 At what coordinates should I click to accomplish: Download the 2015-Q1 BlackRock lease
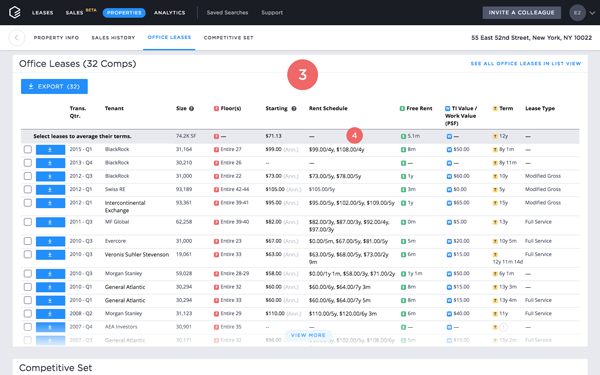(50, 150)
